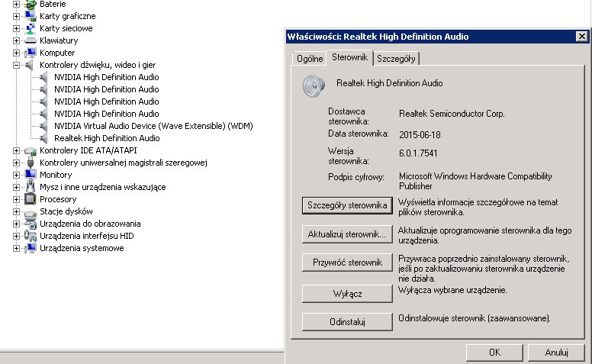Screen dimensions: 592x364
Task: Expand the Monitory node
Action: [x=16, y=175]
